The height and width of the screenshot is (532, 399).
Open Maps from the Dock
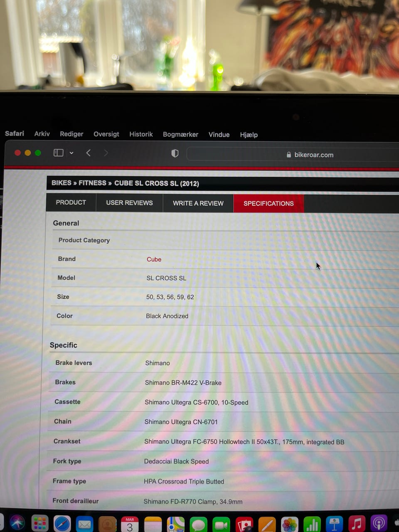pos(175,525)
